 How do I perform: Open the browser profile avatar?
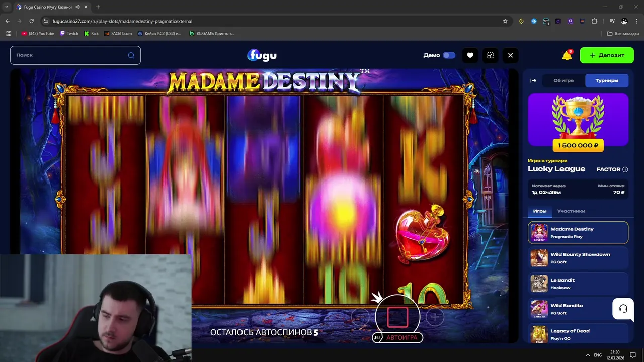pos(624,21)
